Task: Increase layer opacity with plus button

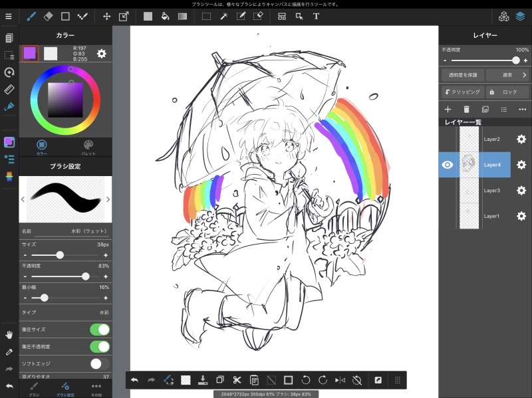Action: point(525,60)
